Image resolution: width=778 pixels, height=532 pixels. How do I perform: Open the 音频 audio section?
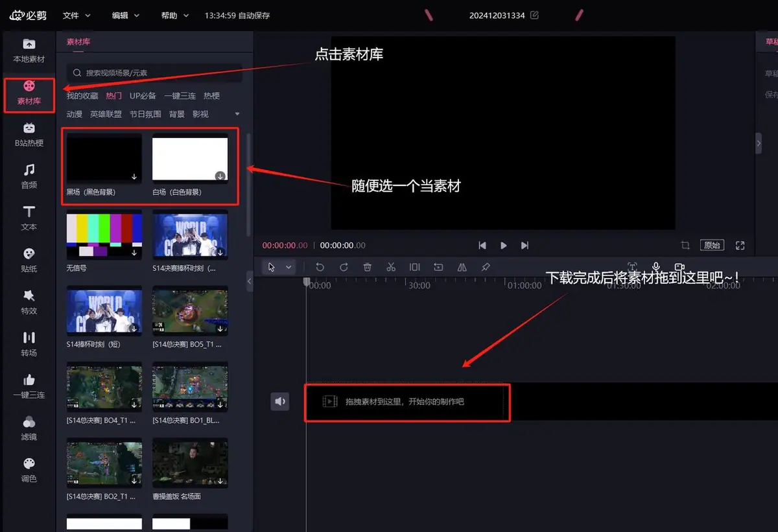point(29,176)
